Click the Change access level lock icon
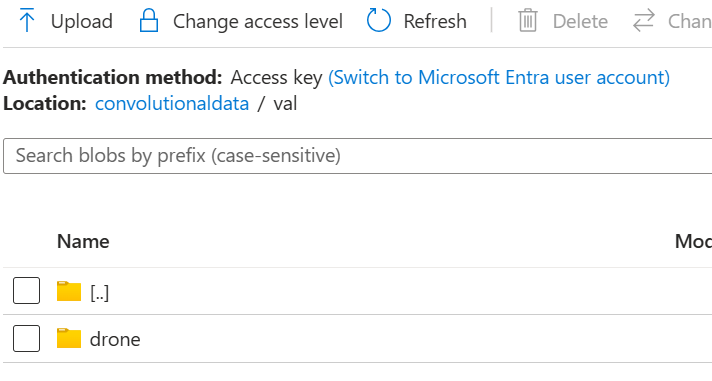This screenshot has height=381, width=712. pyautogui.click(x=148, y=21)
